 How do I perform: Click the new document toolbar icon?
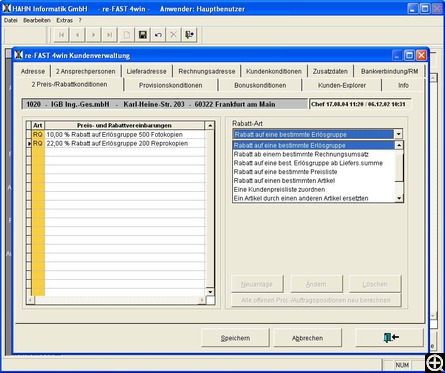[x=127, y=35]
